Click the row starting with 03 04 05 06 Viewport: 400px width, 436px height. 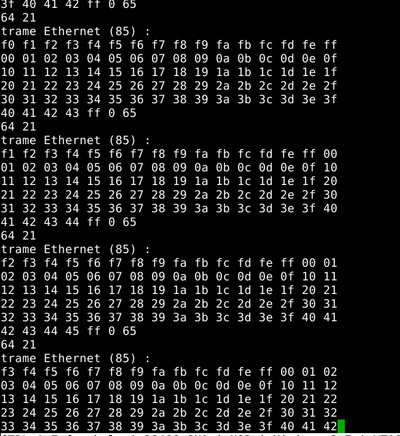click(169, 385)
